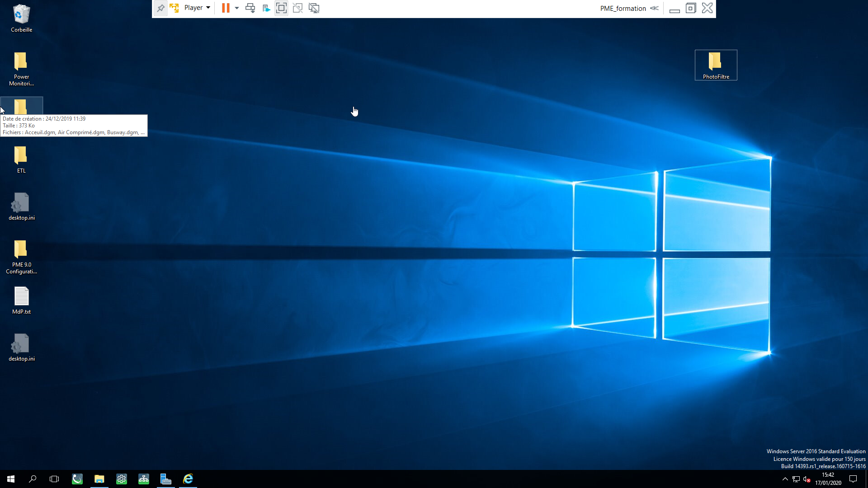Screen dimensions: 868x488
Task: Click Send Ctrl+Alt+Del toolbar icon
Action: (x=250, y=8)
